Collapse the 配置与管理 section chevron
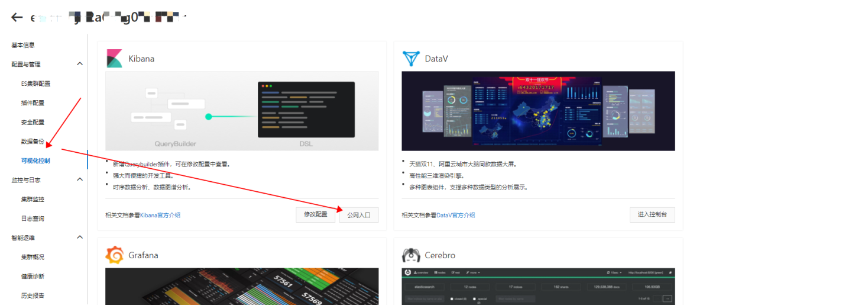The width and height of the screenshot is (868, 305). click(80, 64)
